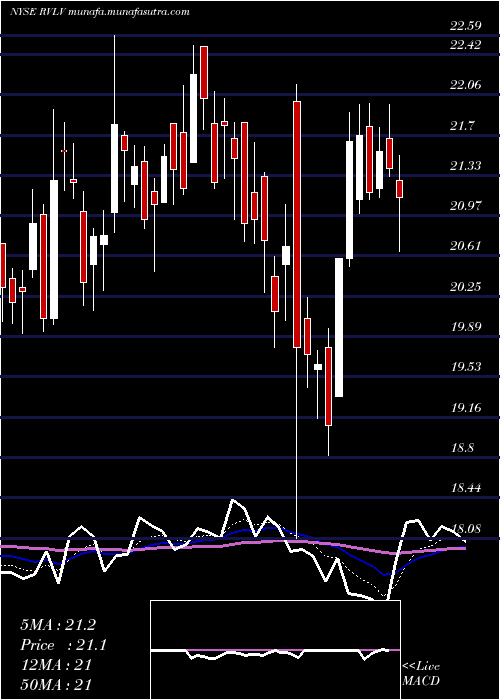The image size is (500, 700).
Task: Open the Live MACD inset chart
Action: click(x=275, y=650)
